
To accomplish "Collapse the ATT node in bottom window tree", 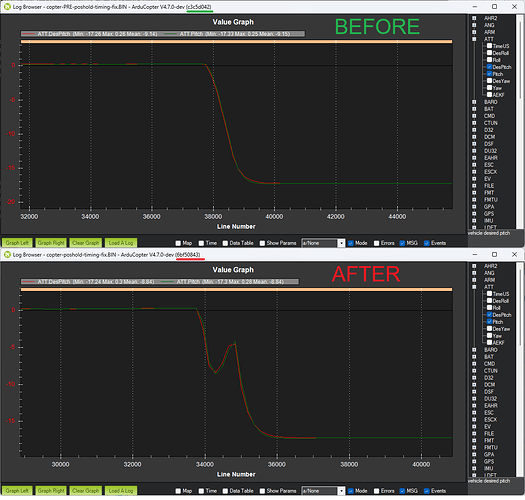I will 474,287.
